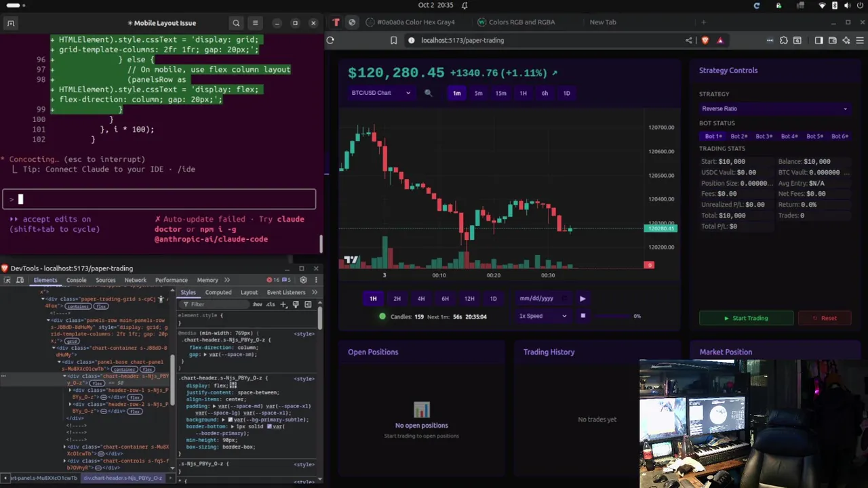Click the border-bottom color swatch in Styles

[270, 426]
